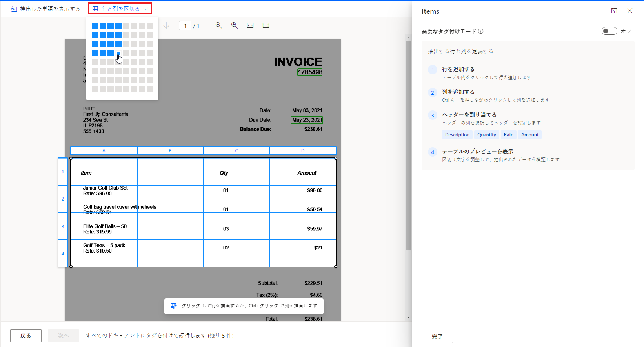Click 'Junior Golf Club Set' text

pos(105,188)
